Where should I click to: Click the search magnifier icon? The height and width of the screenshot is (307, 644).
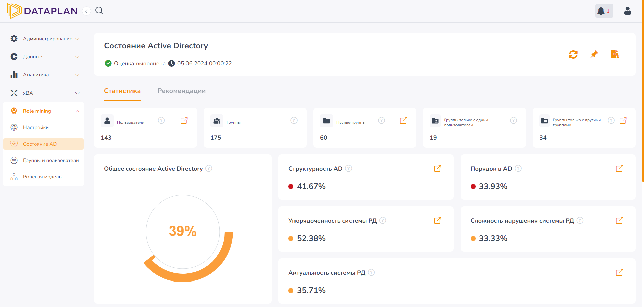pos(99,11)
